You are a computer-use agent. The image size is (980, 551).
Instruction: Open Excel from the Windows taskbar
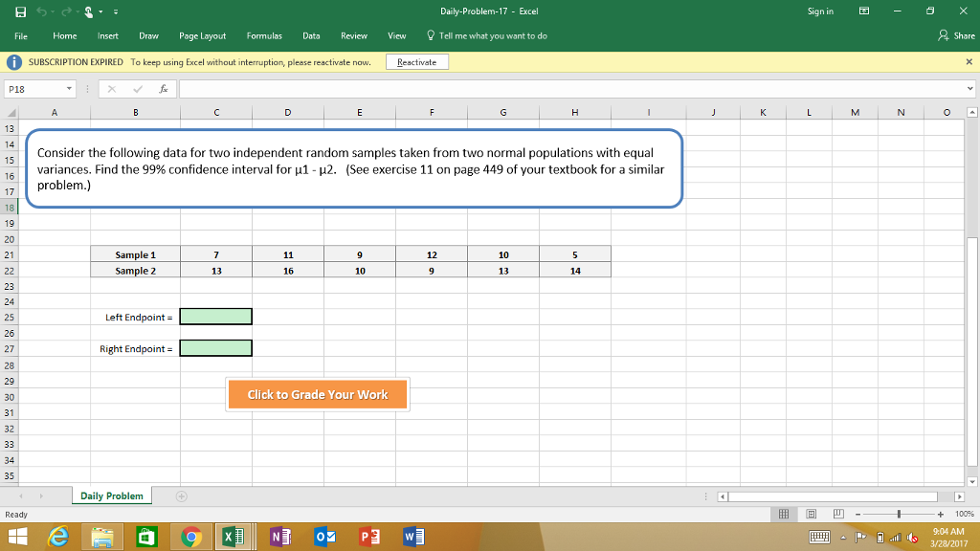pos(234,537)
